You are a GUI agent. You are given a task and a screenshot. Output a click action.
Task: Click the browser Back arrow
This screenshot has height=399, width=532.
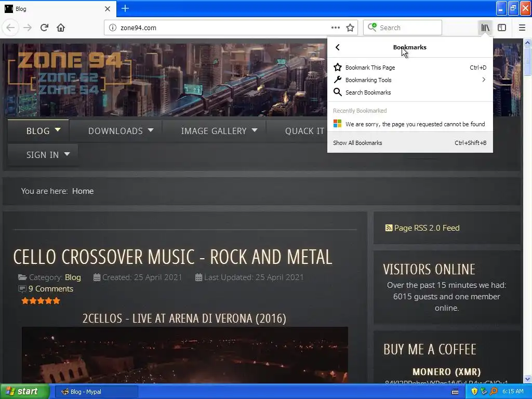coord(10,28)
